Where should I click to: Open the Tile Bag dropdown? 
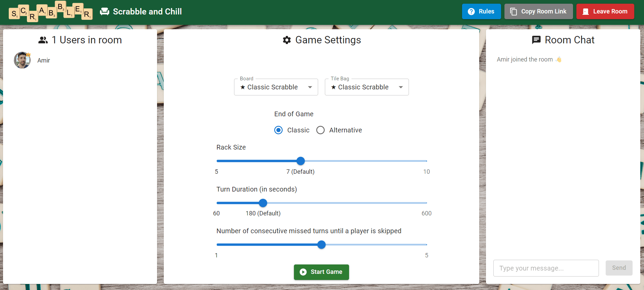[367, 87]
